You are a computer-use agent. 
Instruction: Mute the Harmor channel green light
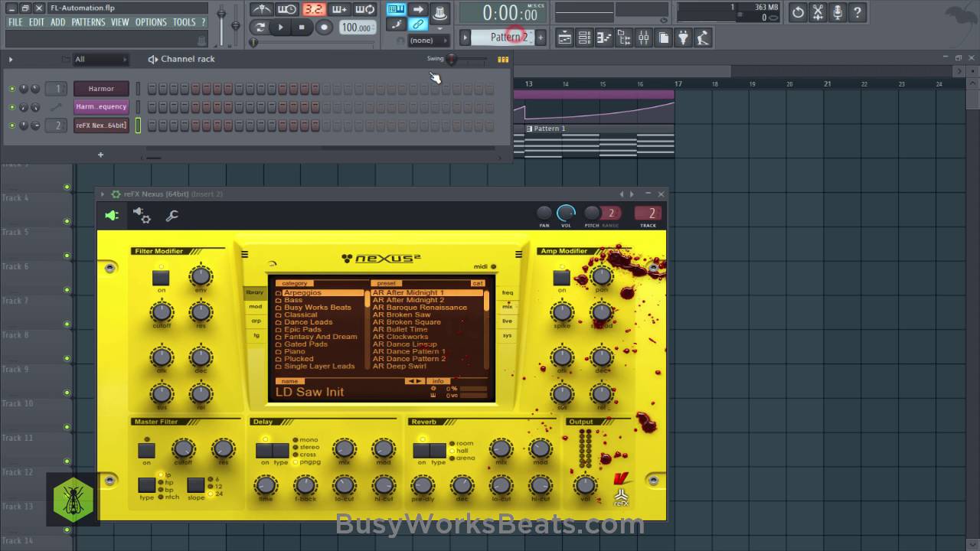point(11,89)
